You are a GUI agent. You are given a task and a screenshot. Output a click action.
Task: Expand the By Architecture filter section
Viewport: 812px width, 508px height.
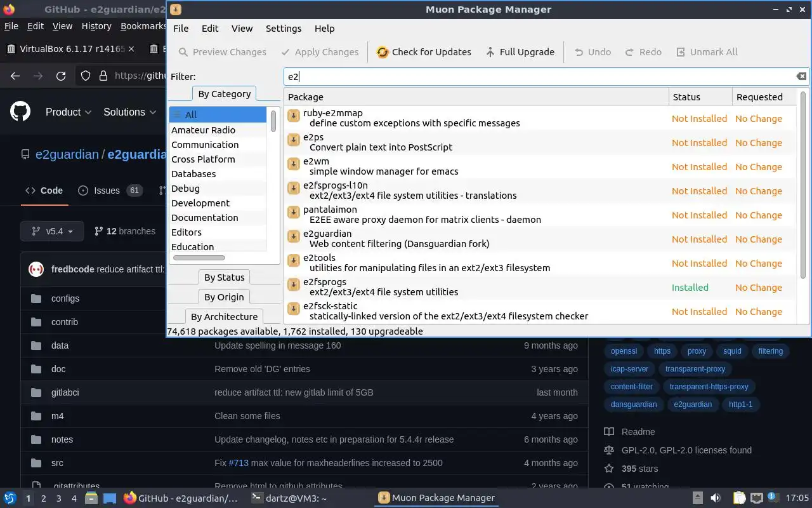[224, 317]
